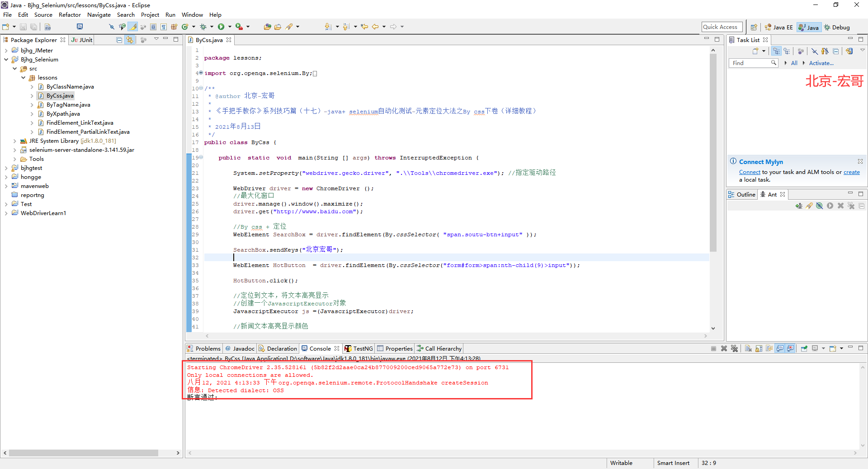Toggle Show Console on standard output change
Screen dimensions: 868x469
click(780, 348)
